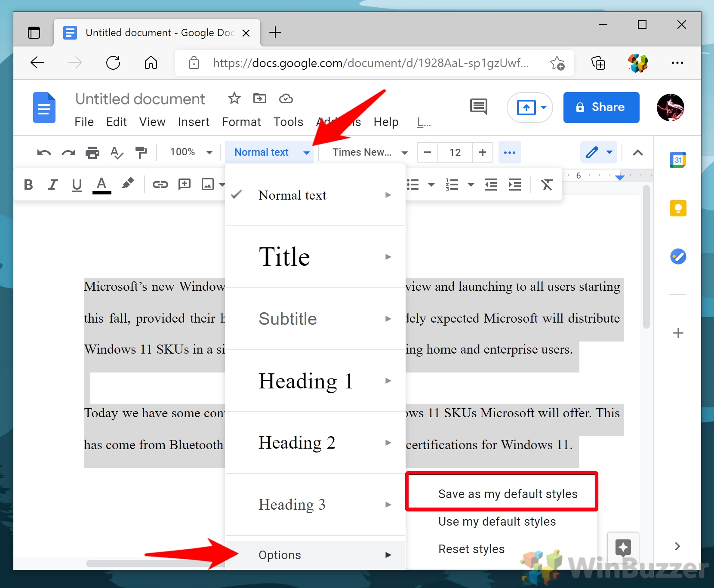Click the blue Share button
The image size is (714, 588).
[601, 107]
